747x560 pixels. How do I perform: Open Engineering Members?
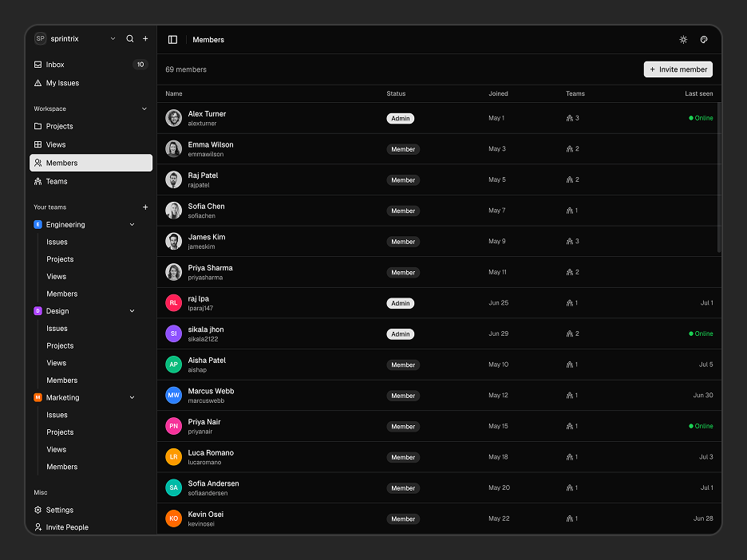coord(62,294)
